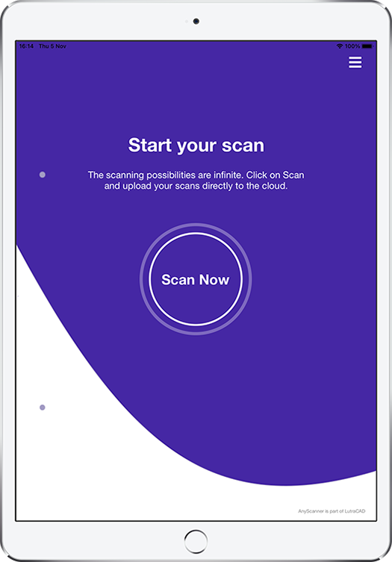The width and height of the screenshot is (392, 562).
Task: Tap the iPad home button
Action: [196, 541]
